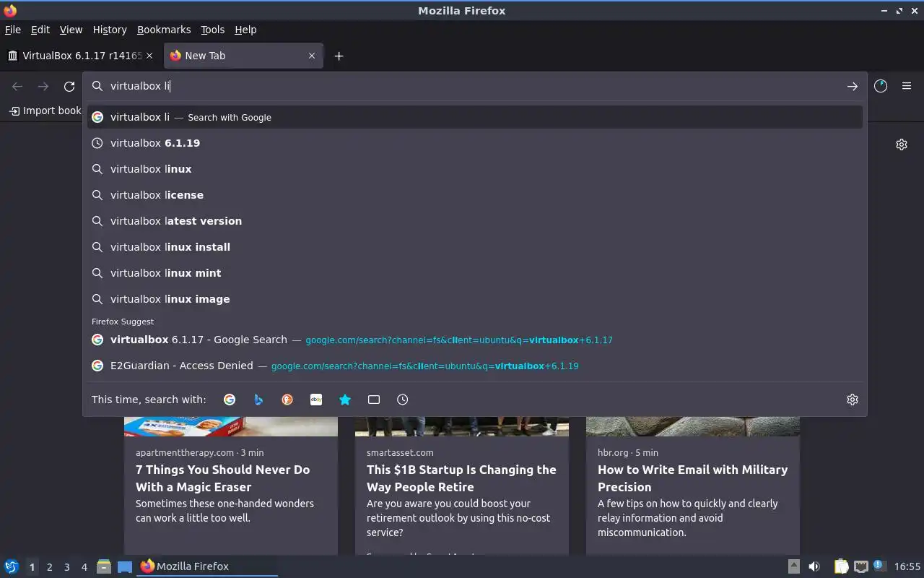The height and width of the screenshot is (578, 924).
Task: Click show desktop icon in taskbar
Action: point(125,566)
